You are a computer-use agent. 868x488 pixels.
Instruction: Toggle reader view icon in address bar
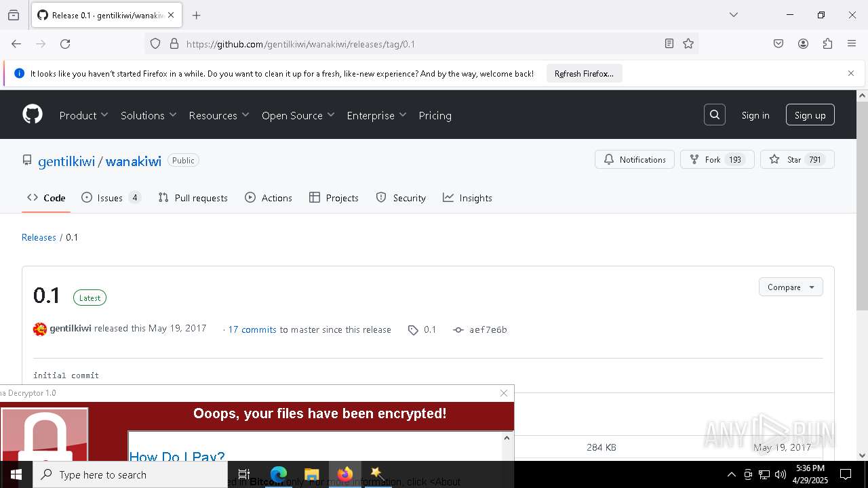pyautogui.click(x=669, y=44)
